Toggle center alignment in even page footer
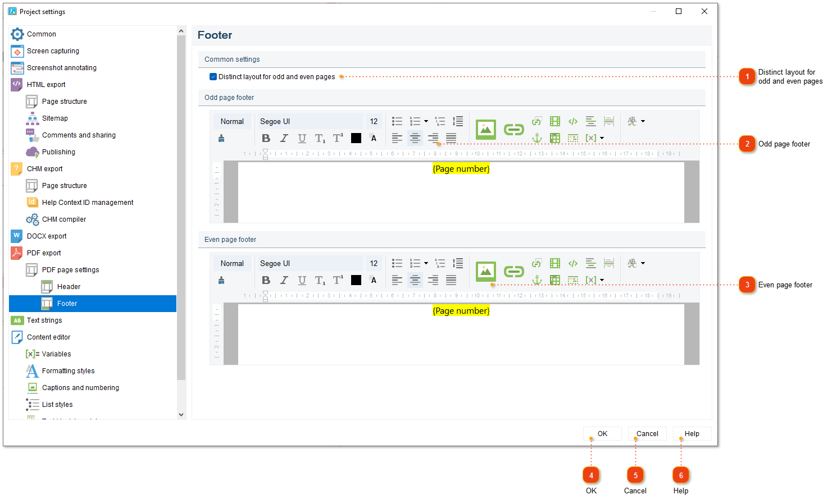Viewport: 832px width, 504px height. tap(415, 280)
